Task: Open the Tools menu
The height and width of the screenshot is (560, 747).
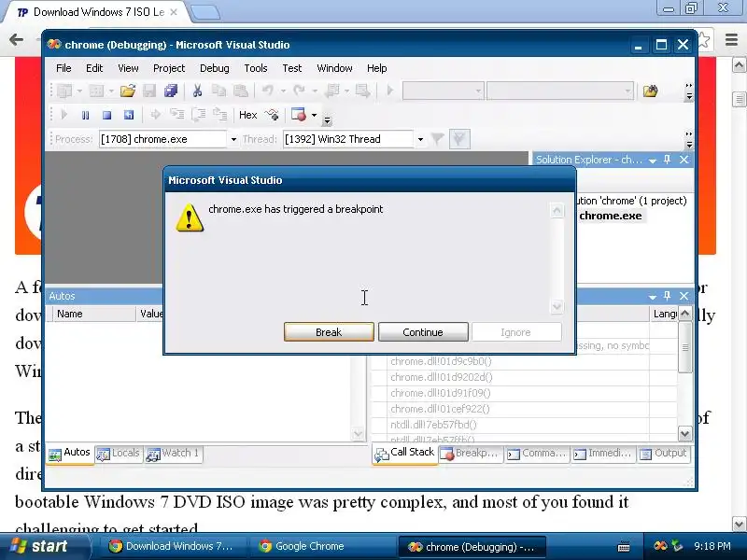Action: coord(255,68)
